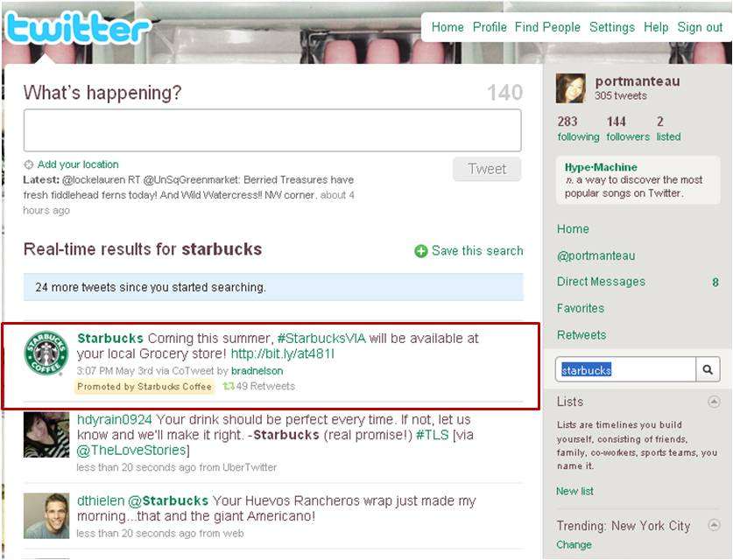Open Direct Messages in the sidebar

(601, 282)
